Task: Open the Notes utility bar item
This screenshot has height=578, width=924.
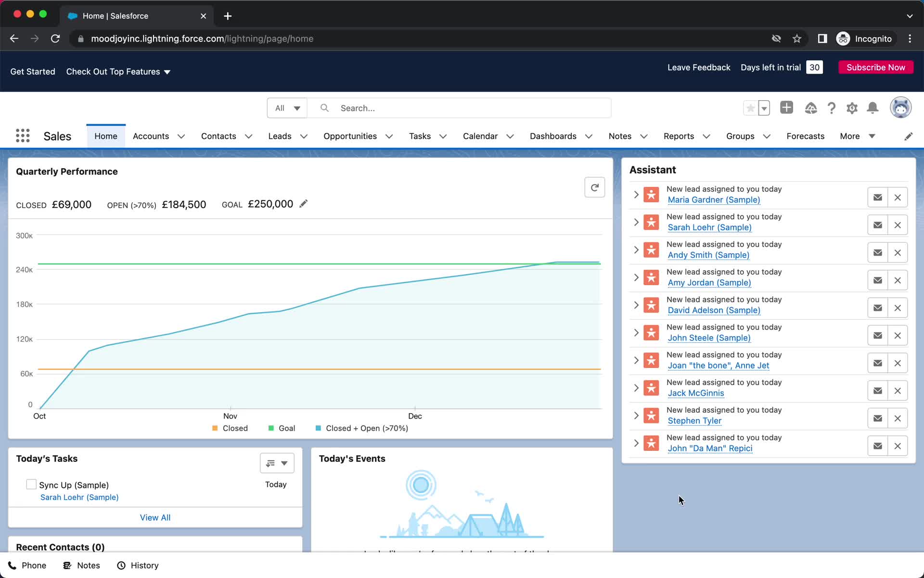Action: click(x=81, y=565)
